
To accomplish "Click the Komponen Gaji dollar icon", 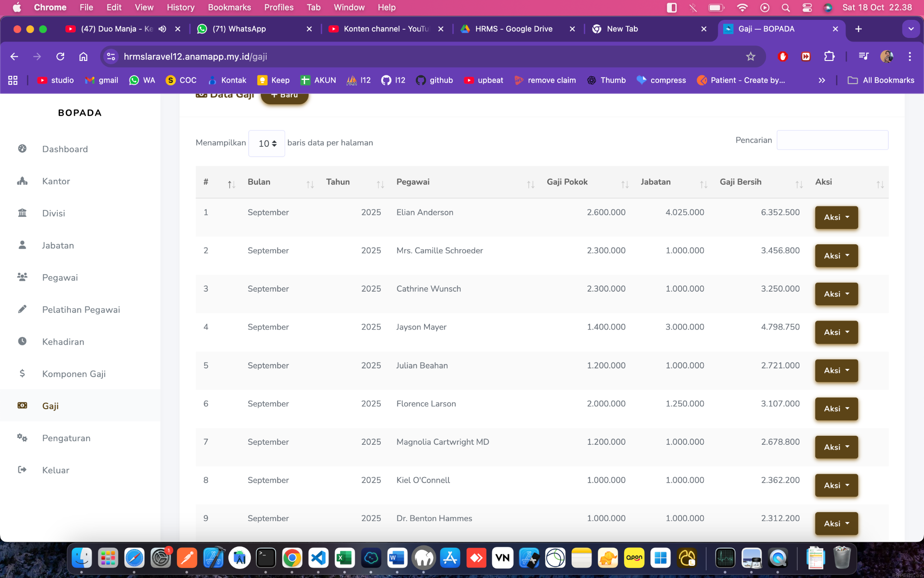I will coord(22,373).
